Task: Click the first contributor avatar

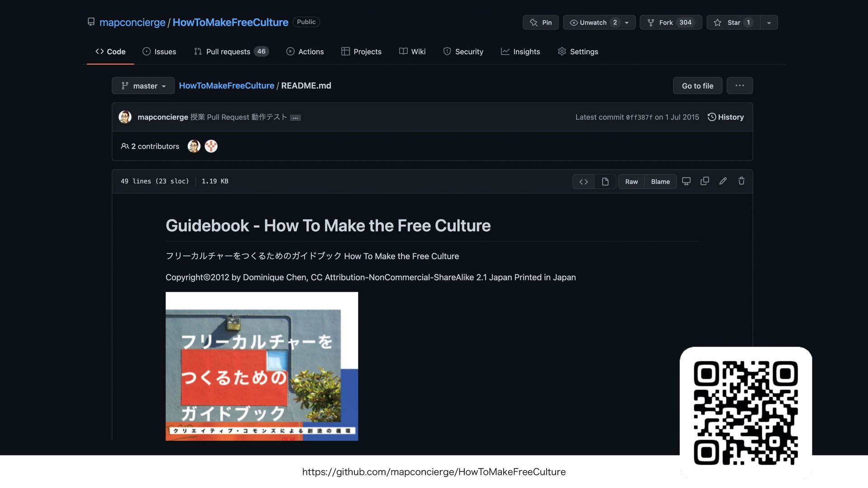Action: click(x=194, y=146)
